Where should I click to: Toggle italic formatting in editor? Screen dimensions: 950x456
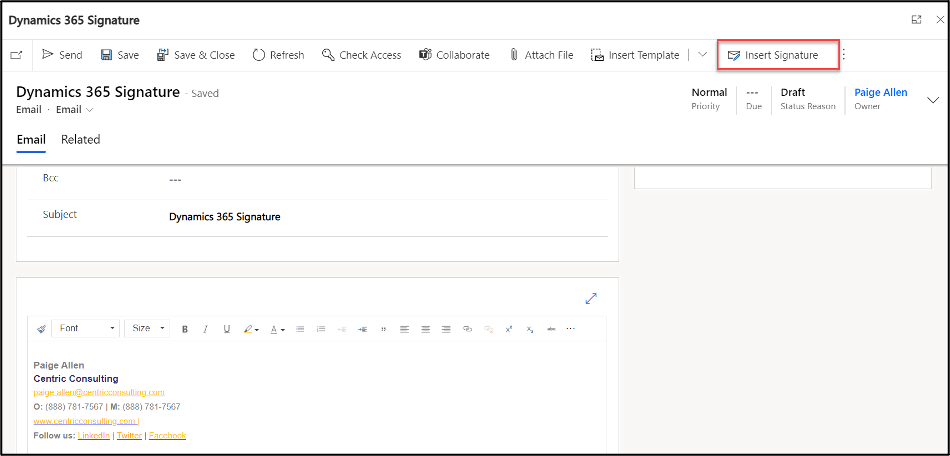tap(205, 329)
